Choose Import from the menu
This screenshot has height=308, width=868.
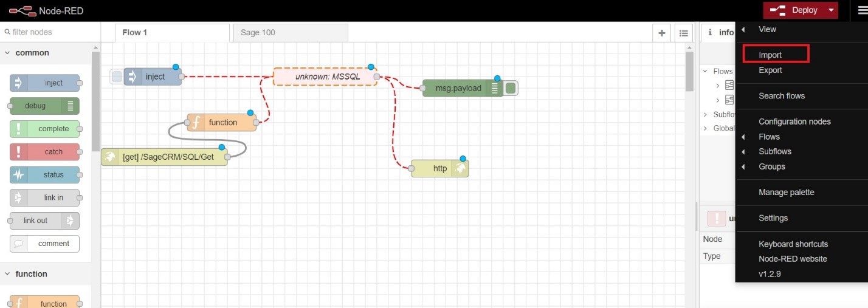(x=770, y=55)
